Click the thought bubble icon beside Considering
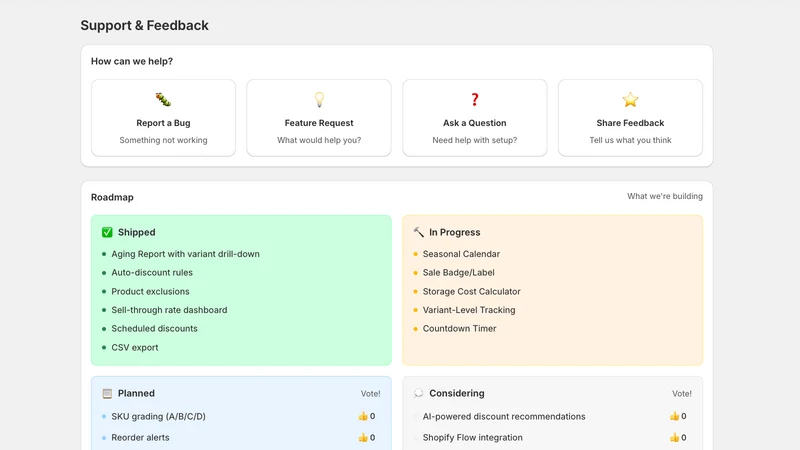This screenshot has width=800, height=450. (418, 393)
